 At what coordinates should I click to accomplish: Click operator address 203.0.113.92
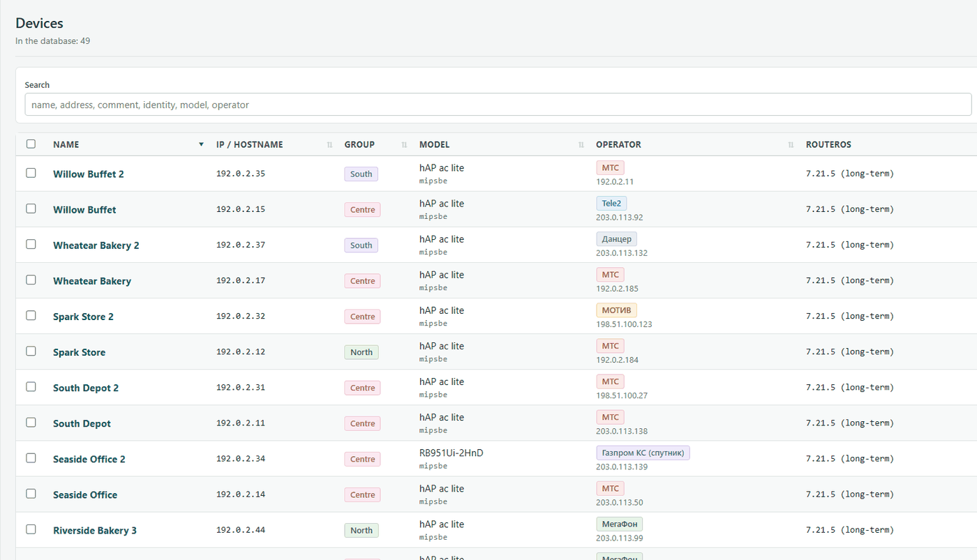coord(620,218)
